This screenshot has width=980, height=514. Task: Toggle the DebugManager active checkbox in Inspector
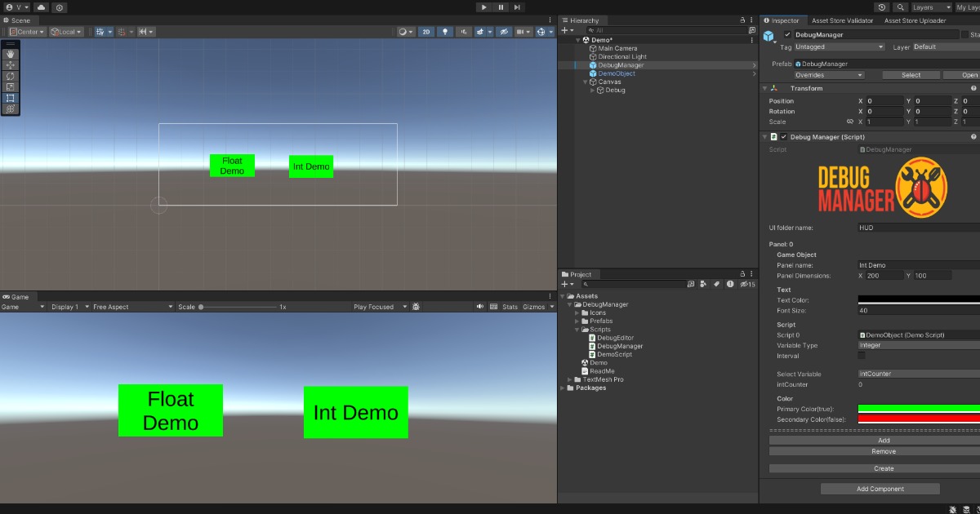(x=789, y=34)
